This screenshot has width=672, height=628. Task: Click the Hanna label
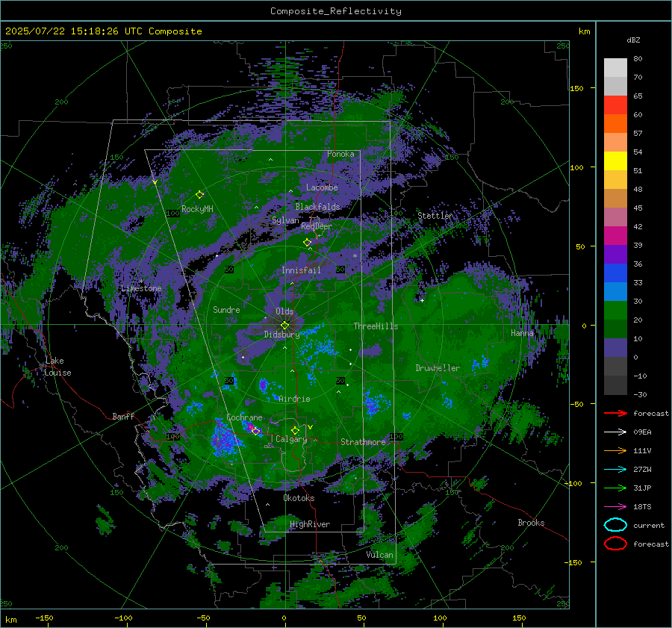point(522,333)
